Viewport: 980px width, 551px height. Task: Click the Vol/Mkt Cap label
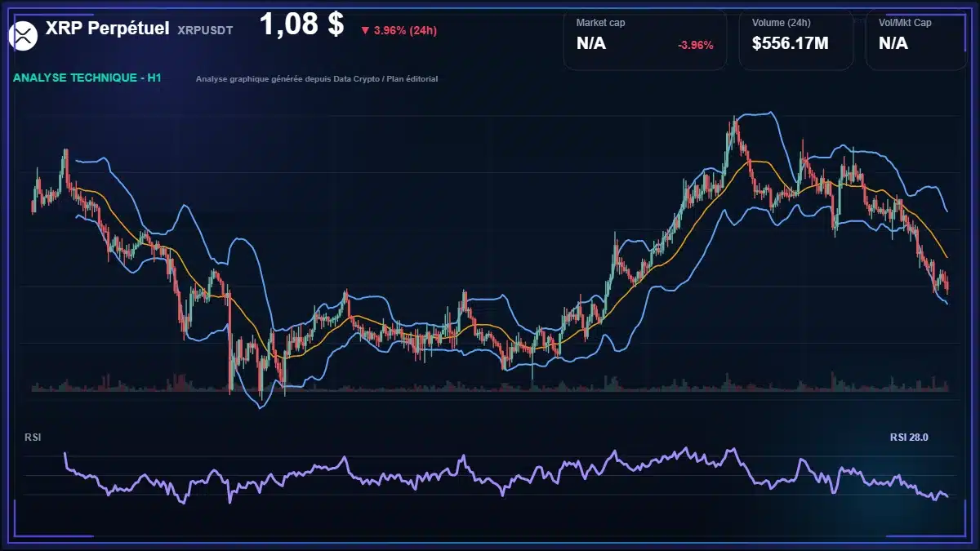click(905, 23)
